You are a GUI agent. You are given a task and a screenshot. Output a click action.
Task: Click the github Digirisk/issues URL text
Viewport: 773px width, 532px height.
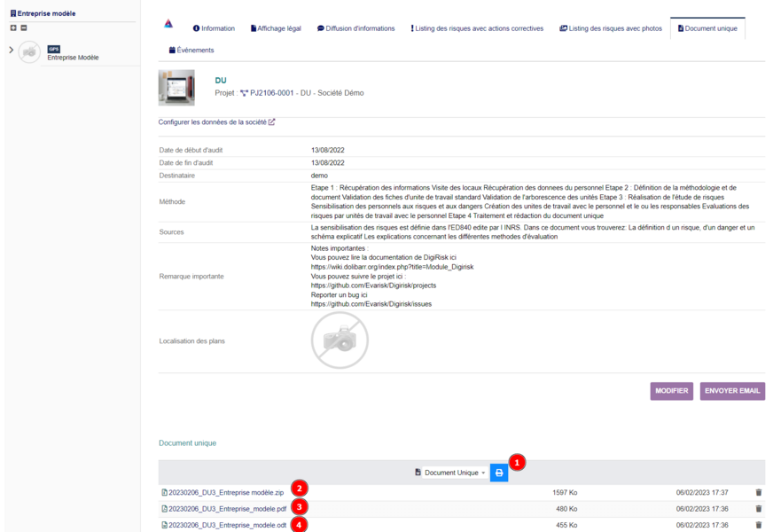(371, 305)
